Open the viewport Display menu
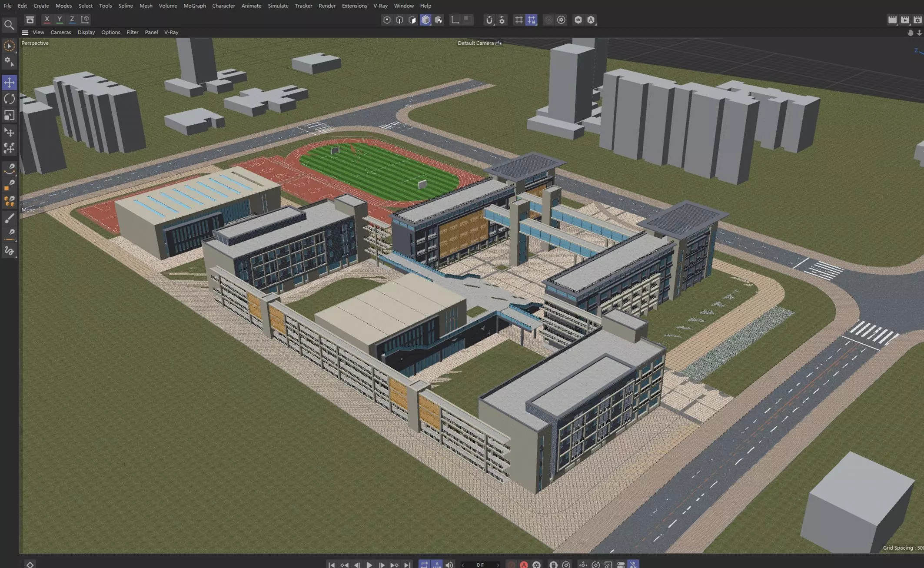Screen dimensions: 924x568 (86, 33)
